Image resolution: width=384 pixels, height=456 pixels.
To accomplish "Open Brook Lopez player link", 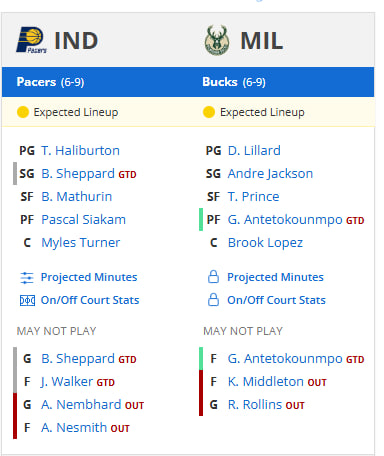I will point(265,243).
